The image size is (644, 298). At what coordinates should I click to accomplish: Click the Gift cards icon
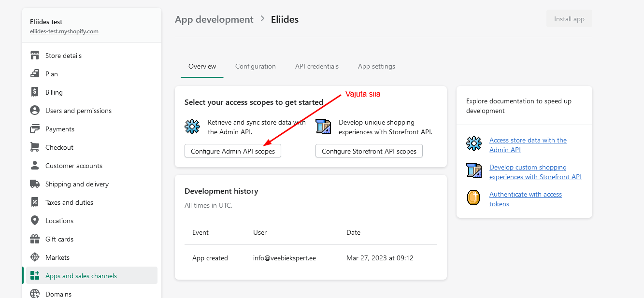[x=35, y=239]
